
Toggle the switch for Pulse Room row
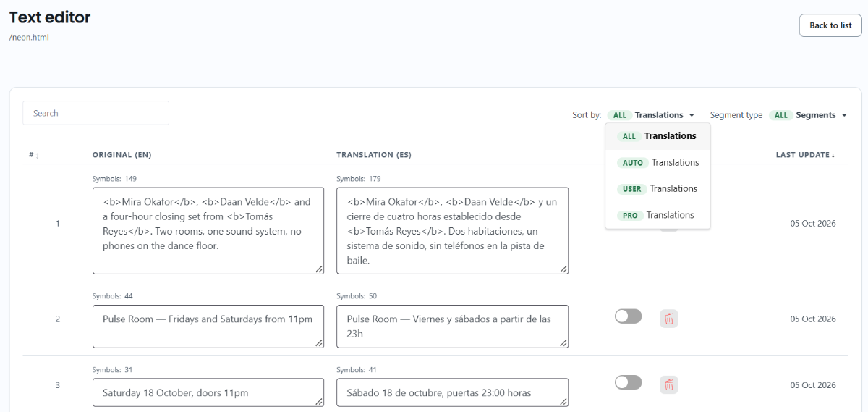(628, 316)
